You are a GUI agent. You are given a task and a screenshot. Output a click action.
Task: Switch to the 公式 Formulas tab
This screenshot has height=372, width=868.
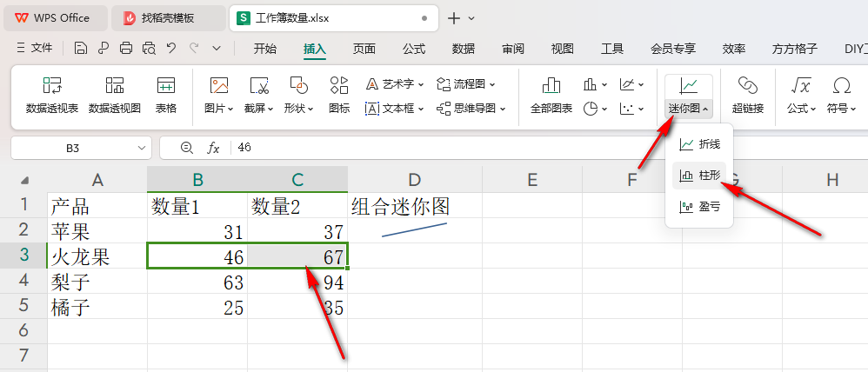click(x=414, y=49)
